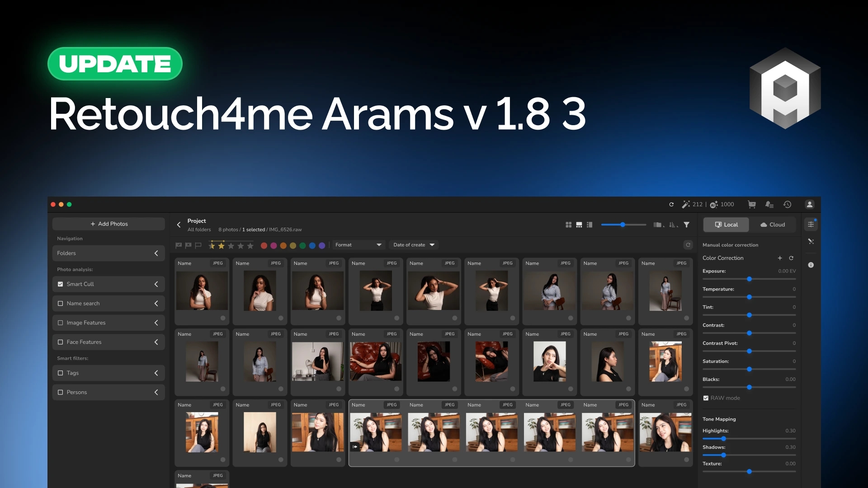Screen dimensions: 868x488
Task: Click the '1 selected' count text
Action: pyautogui.click(x=253, y=230)
